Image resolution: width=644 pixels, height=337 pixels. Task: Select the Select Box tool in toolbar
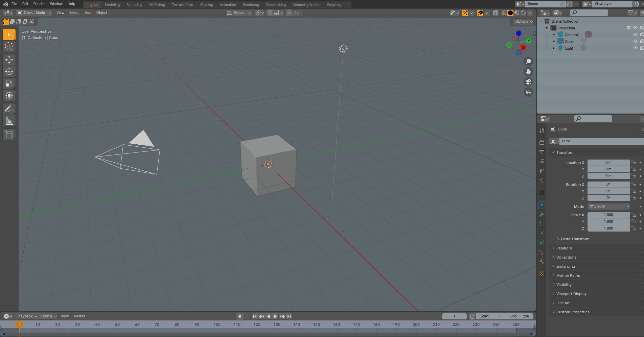[9, 34]
